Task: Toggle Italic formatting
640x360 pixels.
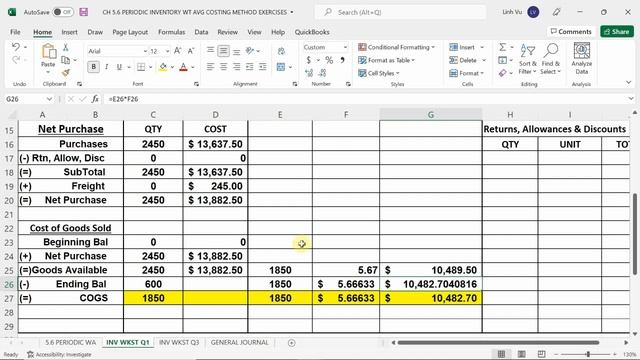Action: pyautogui.click(x=107, y=67)
